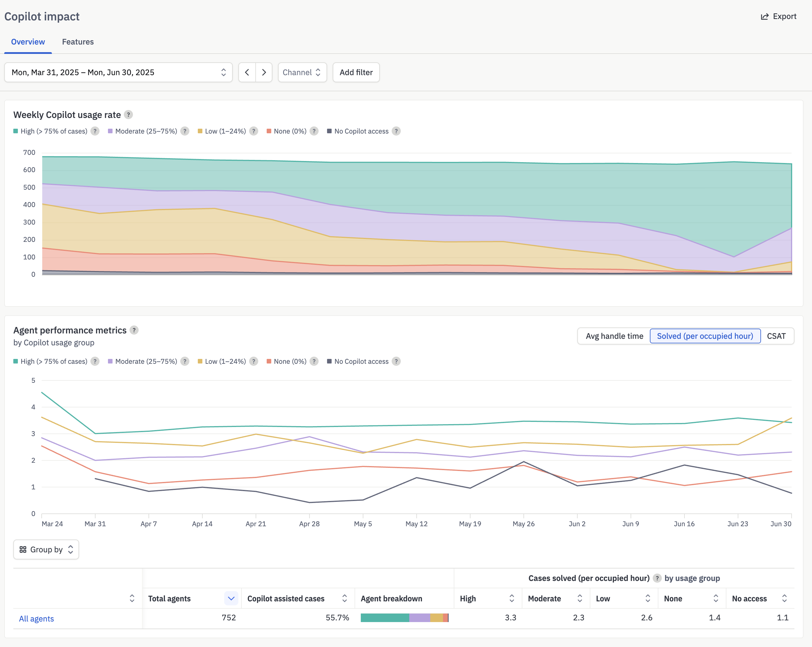
Task: Toggle No Copilot access series in weekly chart
Action: pos(358,131)
